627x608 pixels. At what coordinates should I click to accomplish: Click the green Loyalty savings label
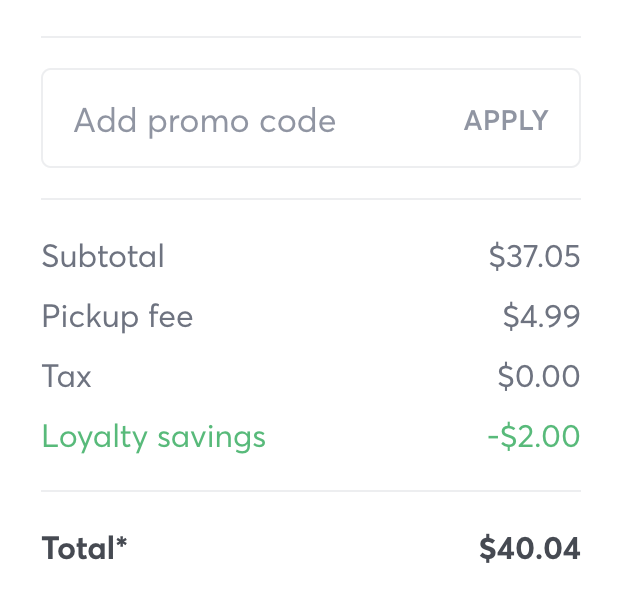153,437
